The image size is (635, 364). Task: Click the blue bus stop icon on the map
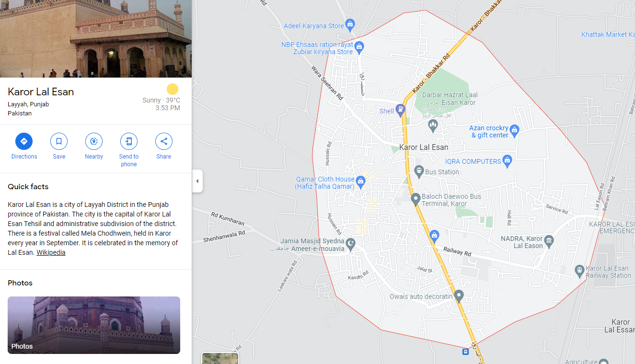pyautogui.click(x=465, y=352)
